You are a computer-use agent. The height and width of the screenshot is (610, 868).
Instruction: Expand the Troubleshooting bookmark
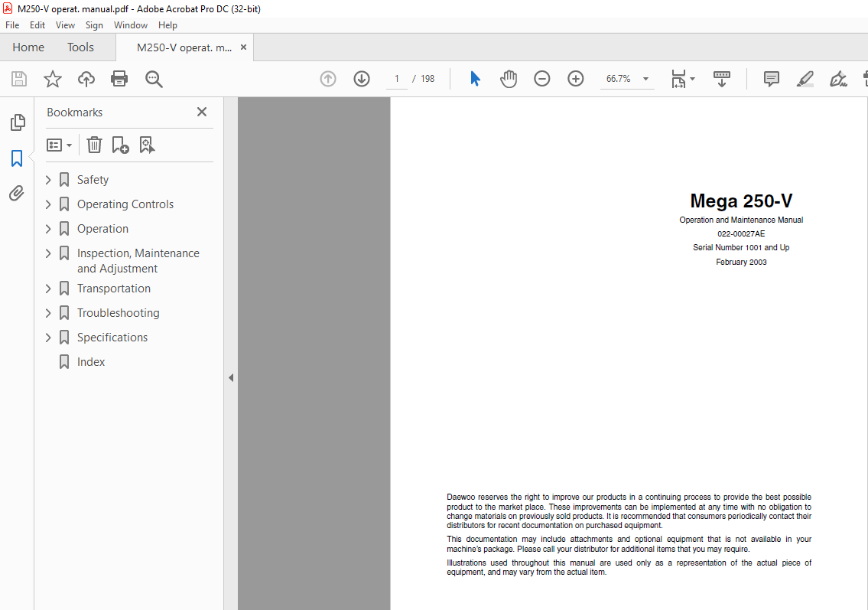coord(48,312)
